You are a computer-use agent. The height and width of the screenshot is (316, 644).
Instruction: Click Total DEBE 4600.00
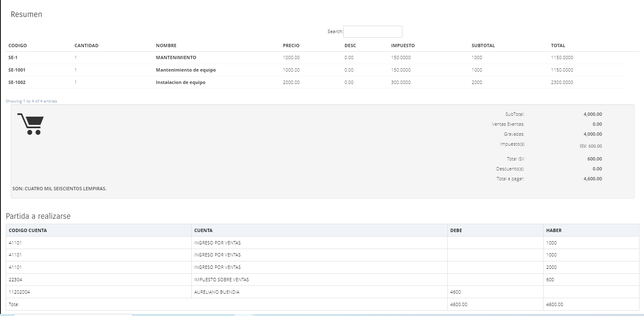pyautogui.click(x=459, y=304)
